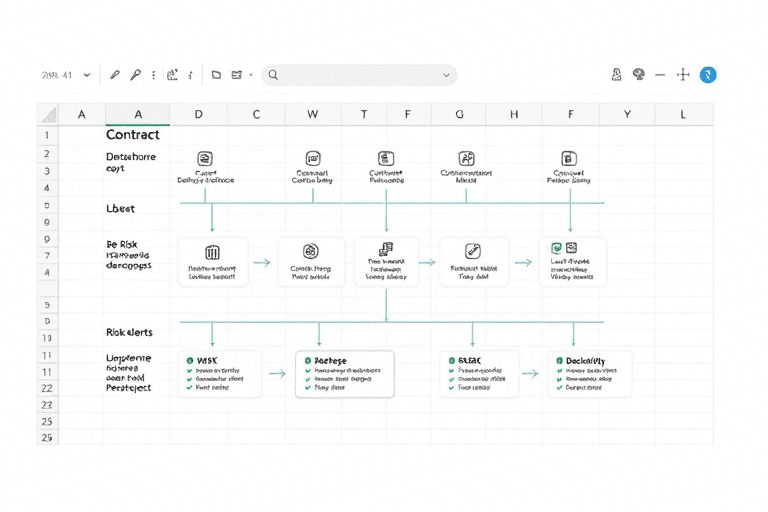This screenshot has width=768, height=512.
Task: Click the document icon under column F
Action: tap(569, 158)
